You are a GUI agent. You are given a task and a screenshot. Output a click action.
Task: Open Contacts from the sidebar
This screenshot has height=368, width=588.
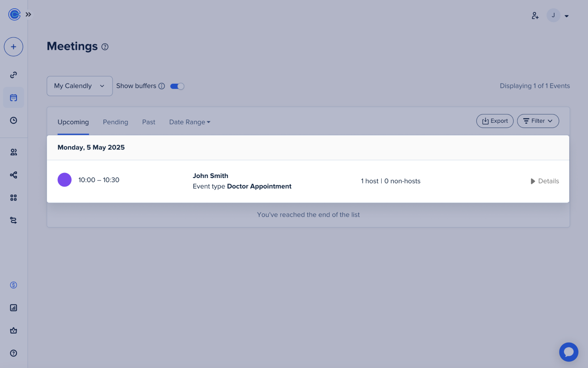pyautogui.click(x=13, y=152)
